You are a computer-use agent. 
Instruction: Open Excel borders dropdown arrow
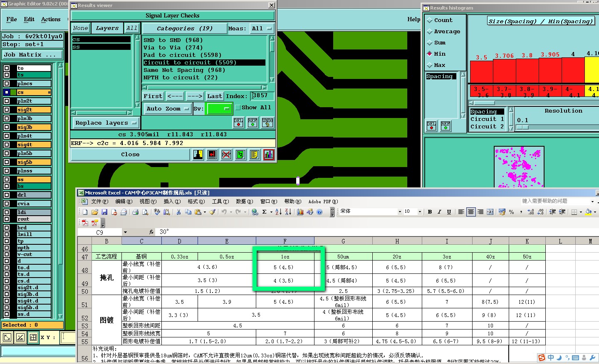coord(581,212)
